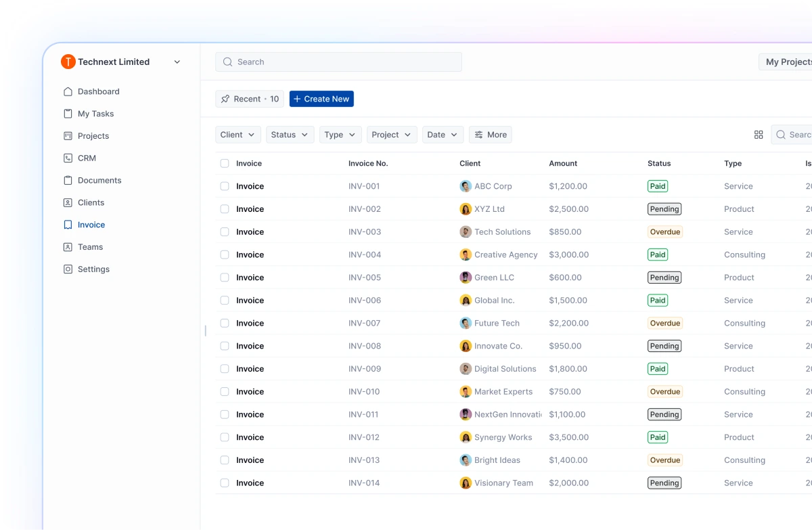Click the Tech Solutions client avatar
Image resolution: width=812 pixels, height=530 pixels.
click(x=466, y=231)
